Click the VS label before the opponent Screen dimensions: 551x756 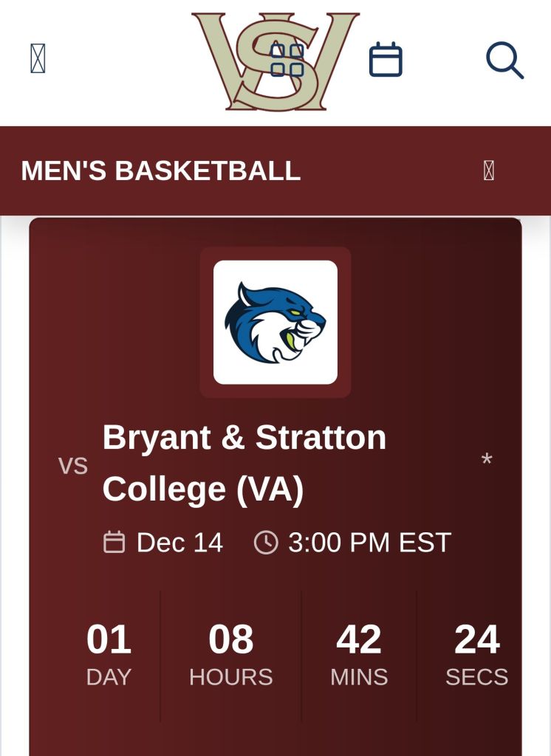73,466
